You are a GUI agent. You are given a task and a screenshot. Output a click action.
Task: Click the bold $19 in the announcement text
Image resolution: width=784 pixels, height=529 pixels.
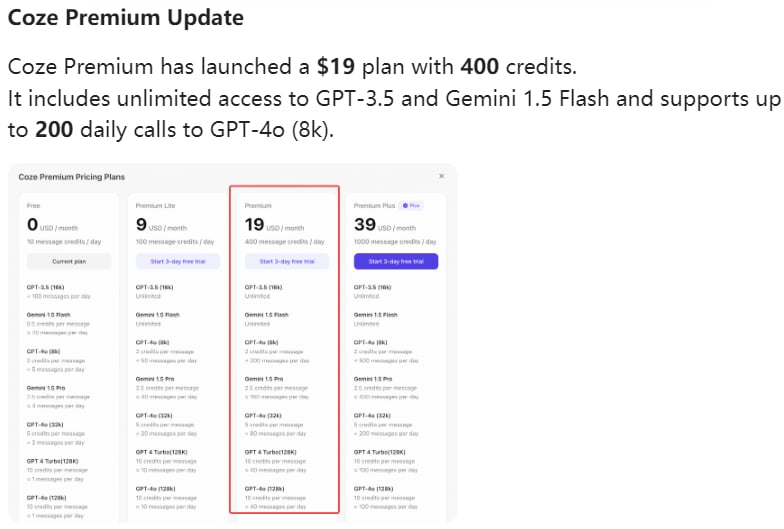coord(336,66)
